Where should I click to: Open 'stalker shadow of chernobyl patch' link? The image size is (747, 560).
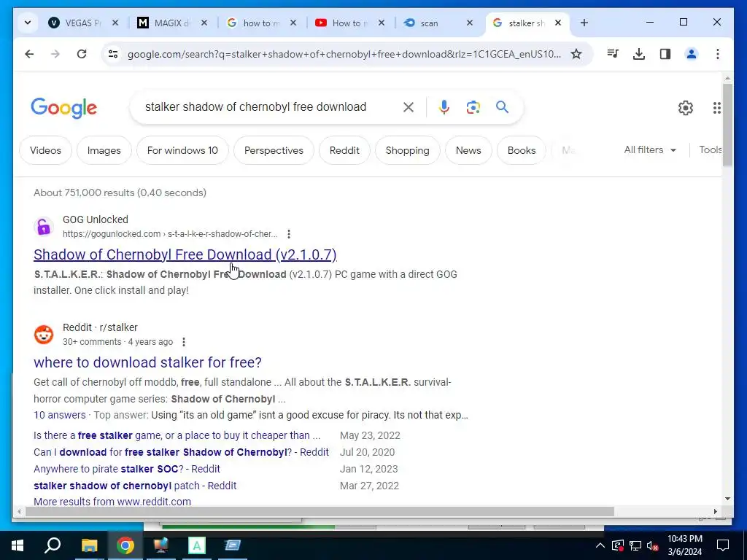135,486
